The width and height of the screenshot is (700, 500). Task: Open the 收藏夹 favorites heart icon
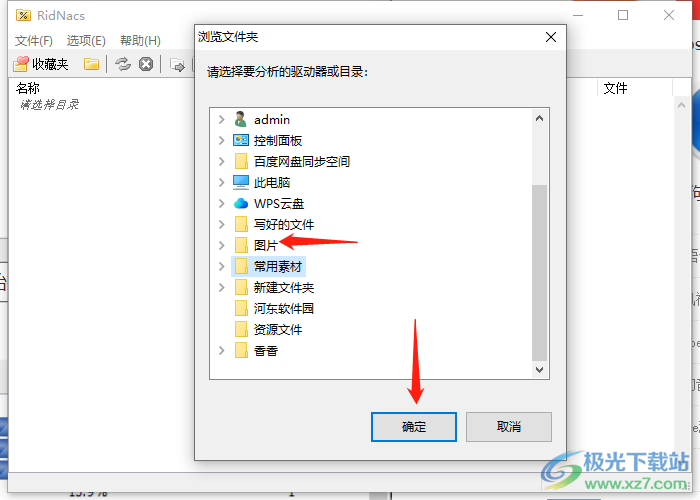pyautogui.click(x=21, y=64)
